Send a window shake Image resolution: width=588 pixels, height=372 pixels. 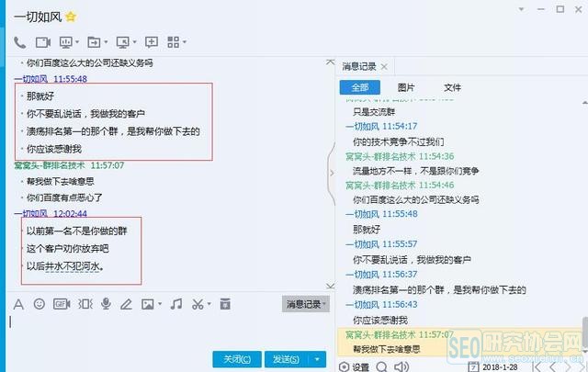click(85, 304)
